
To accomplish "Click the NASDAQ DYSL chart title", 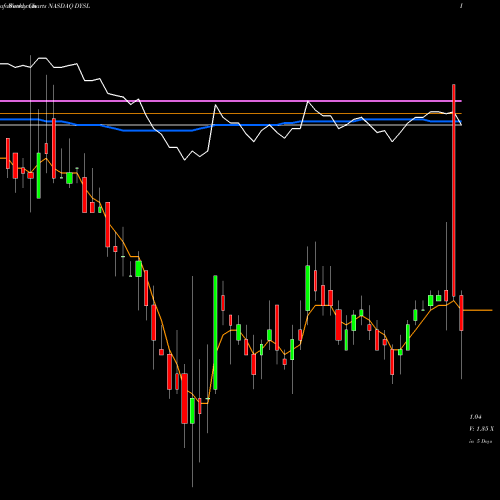I will 69,6.
